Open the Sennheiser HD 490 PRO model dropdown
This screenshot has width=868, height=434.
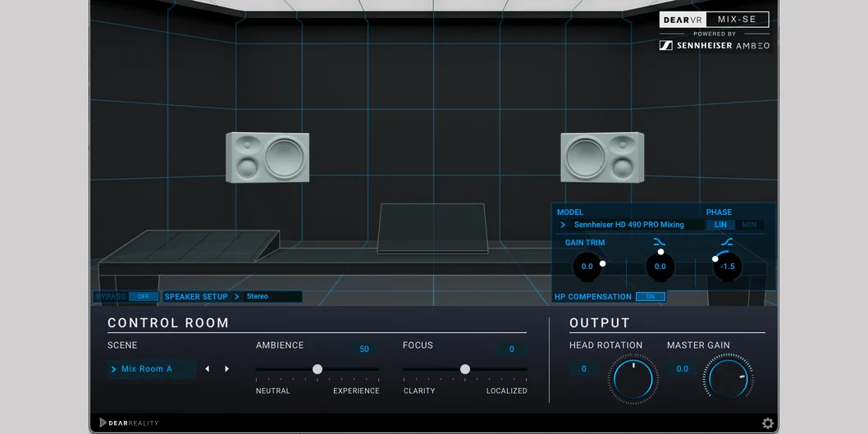click(x=629, y=225)
